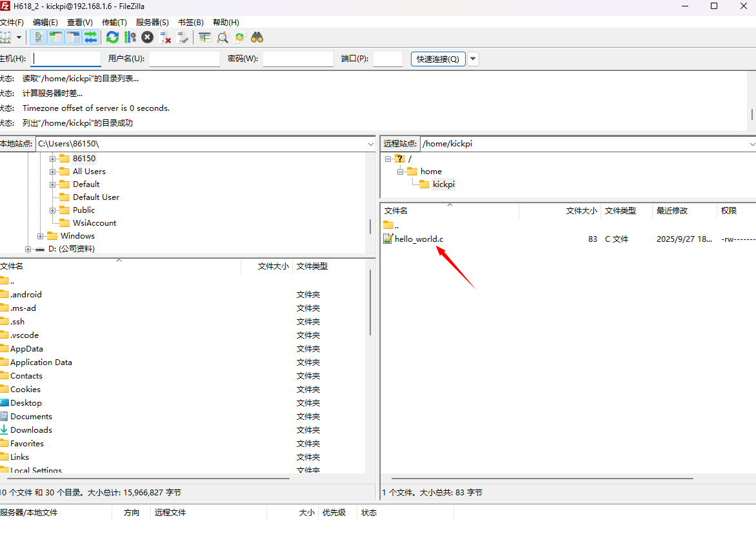Cancel the current operation
756x545 pixels.
click(148, 37)
